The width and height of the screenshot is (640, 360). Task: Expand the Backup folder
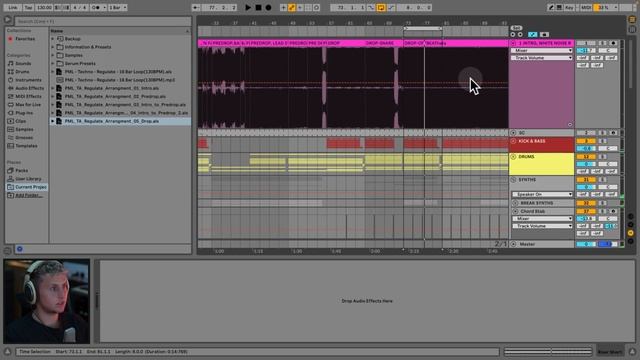[x=53, y=39]
